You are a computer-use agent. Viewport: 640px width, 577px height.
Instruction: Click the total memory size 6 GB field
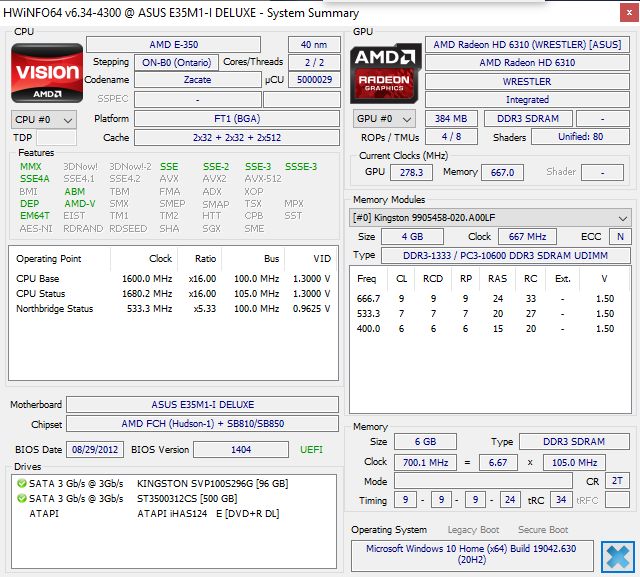coord(425,442)
